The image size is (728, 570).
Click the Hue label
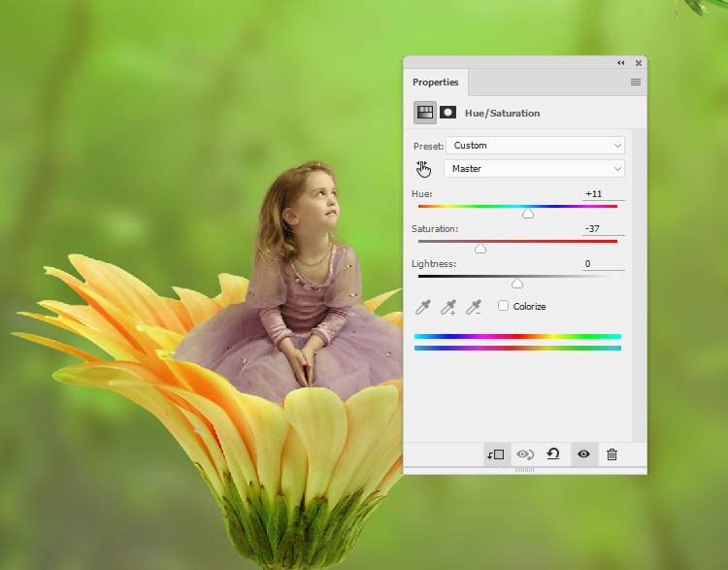[x=421, y=193]
